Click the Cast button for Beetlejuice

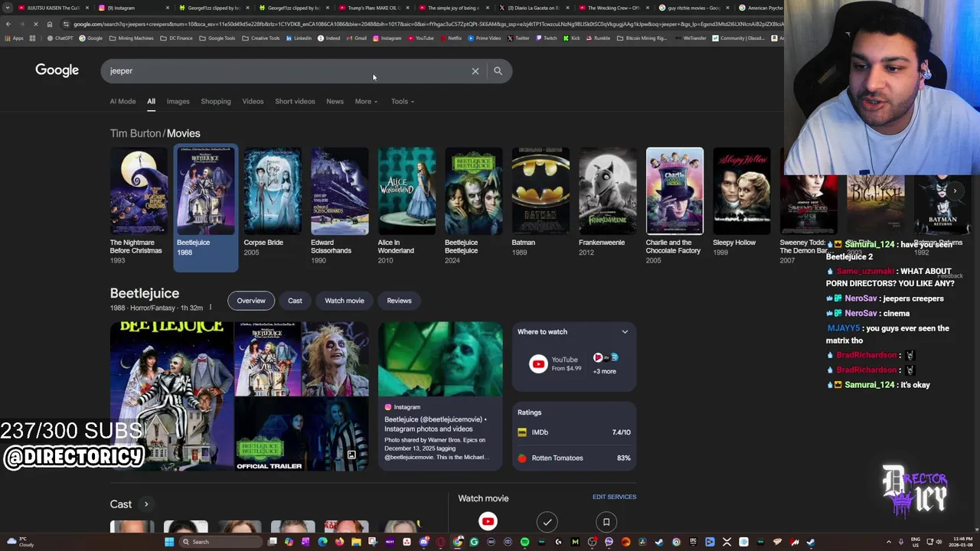pyautogui.click(x=295, y=301)
